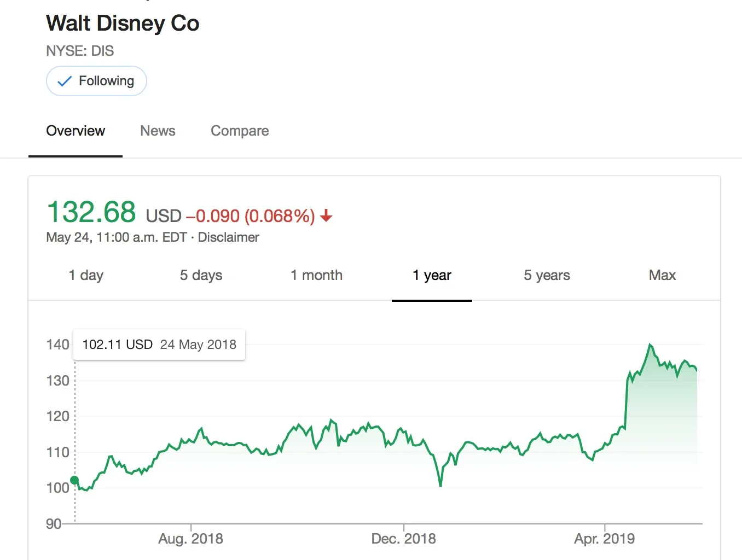This screenshot has width=742, height=560.
Task: Click the 90 y-axis label
Action: coord(54,524)
